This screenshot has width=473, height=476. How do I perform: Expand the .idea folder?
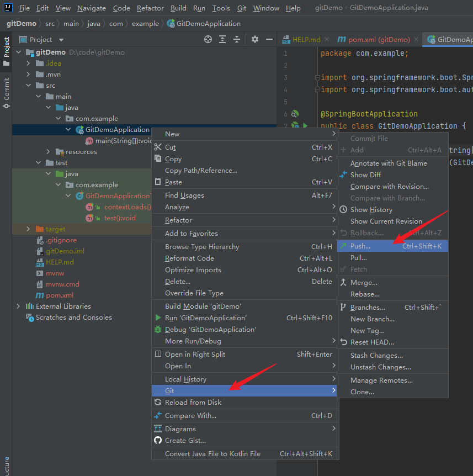tap(28, 63)
